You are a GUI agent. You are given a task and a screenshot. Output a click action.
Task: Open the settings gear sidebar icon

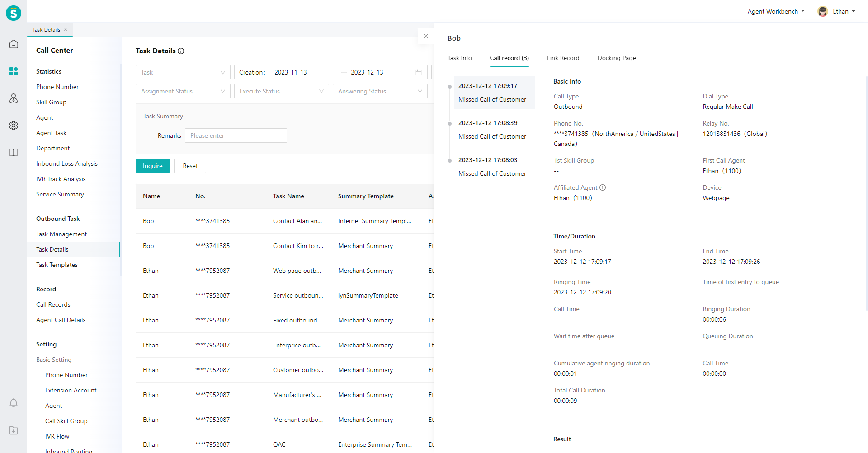14,126
